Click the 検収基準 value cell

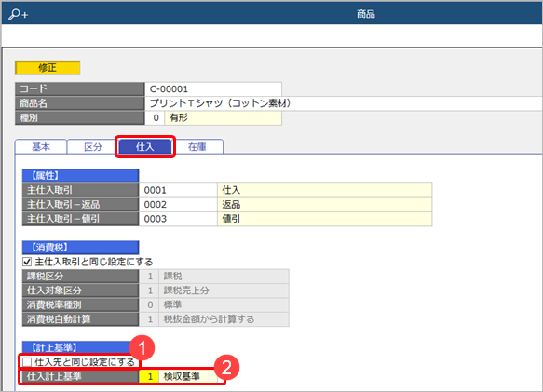pos(188,376)
